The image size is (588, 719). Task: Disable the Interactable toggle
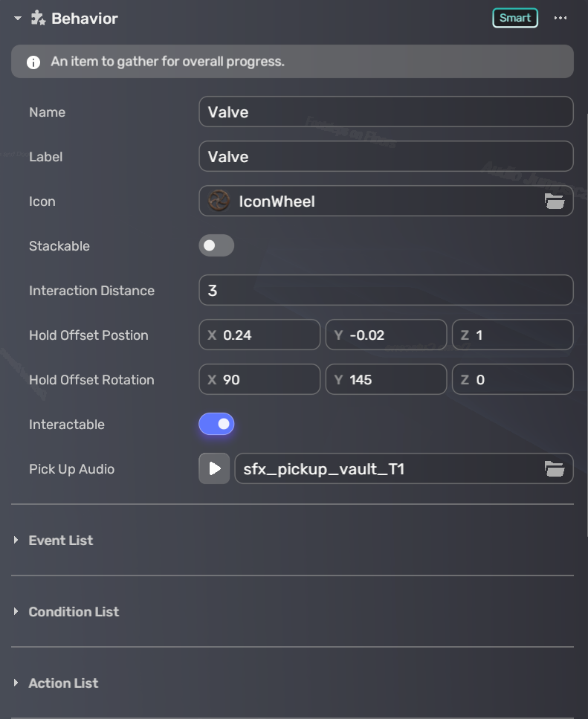(216, 425)
